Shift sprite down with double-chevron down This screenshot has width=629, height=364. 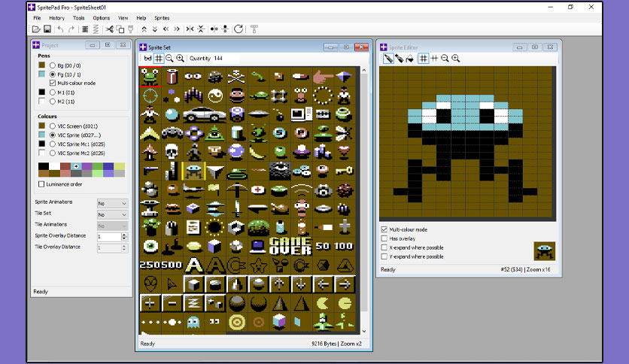[155, 29]
